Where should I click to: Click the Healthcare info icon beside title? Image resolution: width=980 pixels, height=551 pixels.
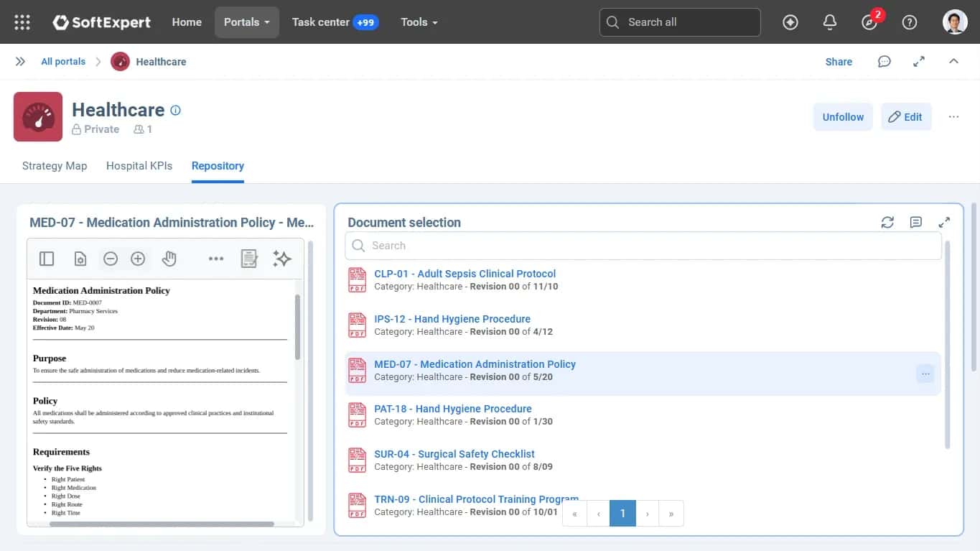[176, 110]
